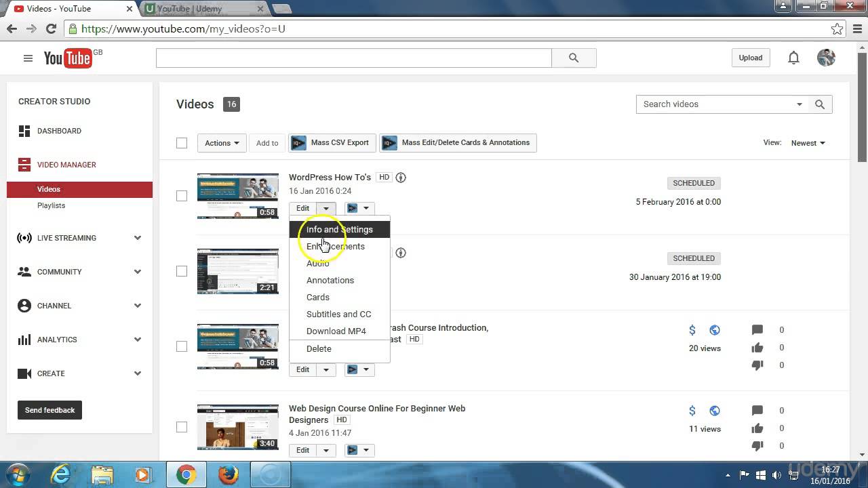Open the notifications bell

(x=793, y=58)
